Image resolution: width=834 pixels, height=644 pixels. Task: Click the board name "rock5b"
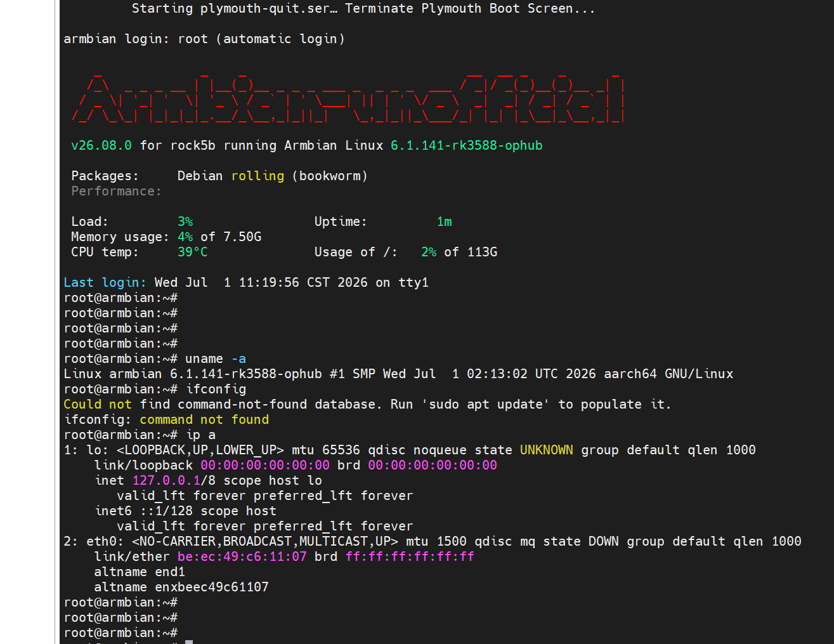pyautogui.click(x=193, y=146)
